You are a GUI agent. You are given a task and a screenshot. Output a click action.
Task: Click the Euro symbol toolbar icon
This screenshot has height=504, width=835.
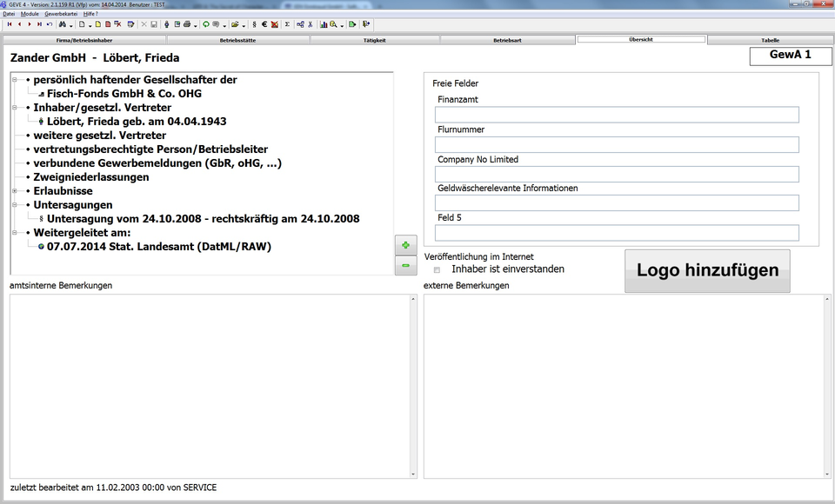pos(264,24)
